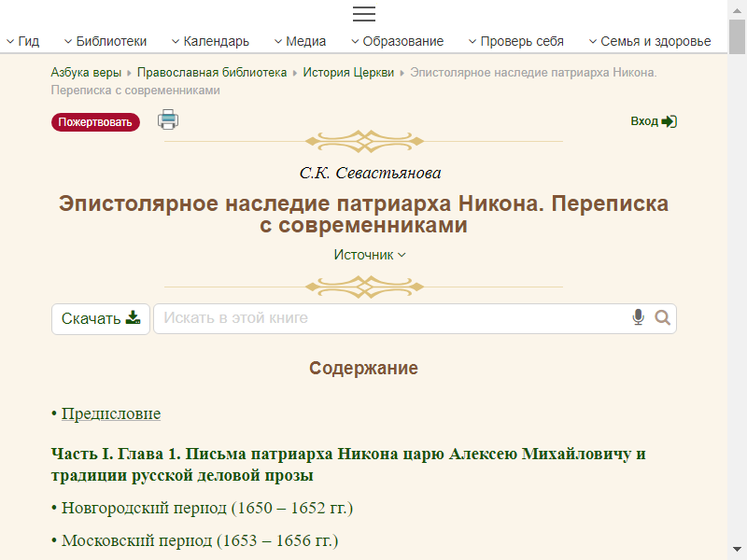
Task: Open Православная библиотека breadcrumb link
Action: (x=212, y=72)
